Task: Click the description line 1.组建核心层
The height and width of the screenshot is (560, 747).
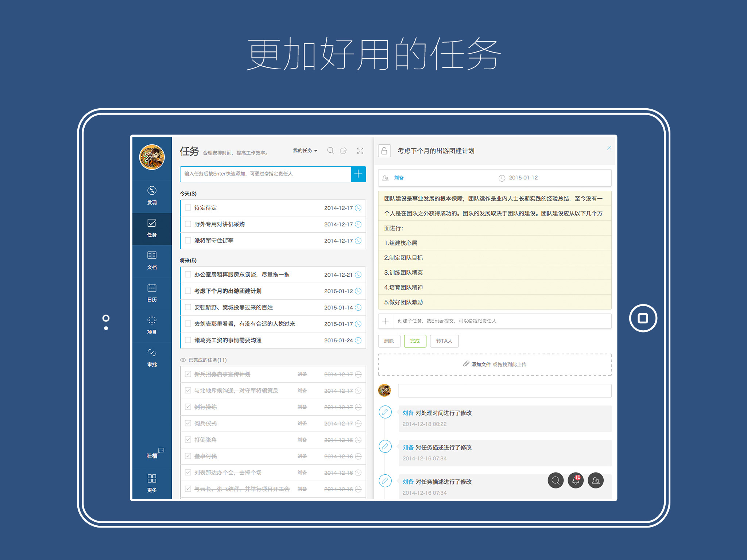Action: (x=400, y=243)
